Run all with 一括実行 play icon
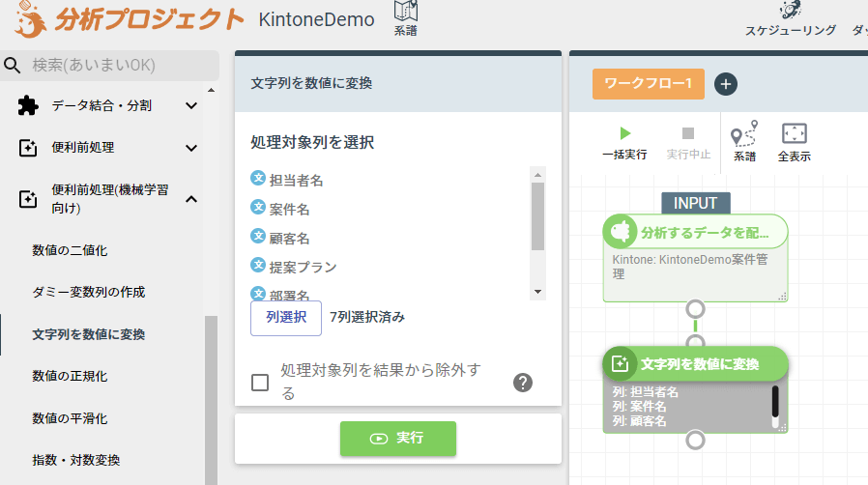 coord(625,133)
